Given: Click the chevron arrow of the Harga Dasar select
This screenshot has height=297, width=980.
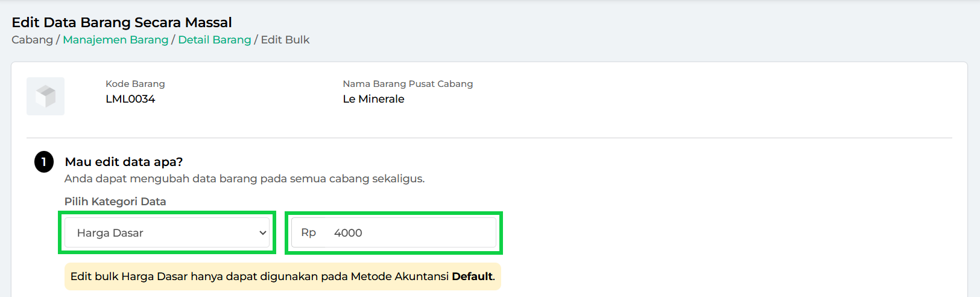Looking at the screenshot, I should coord(263,233).
